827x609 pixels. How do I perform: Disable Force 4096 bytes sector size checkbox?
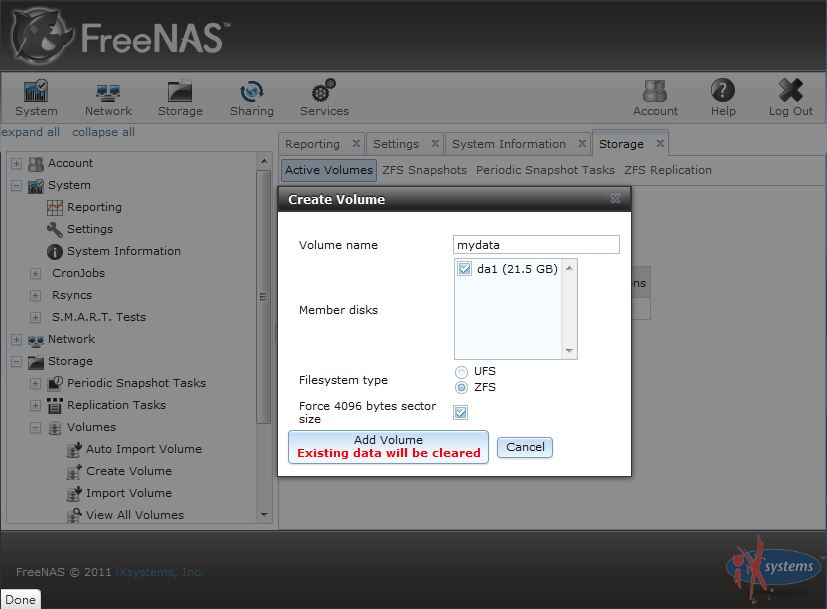point(461,412)
